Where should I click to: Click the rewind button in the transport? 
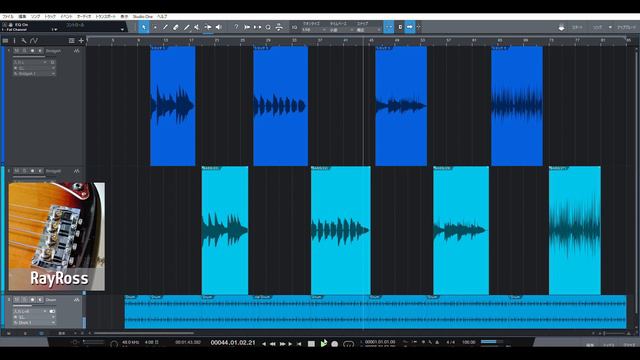[x=272, y=344]
